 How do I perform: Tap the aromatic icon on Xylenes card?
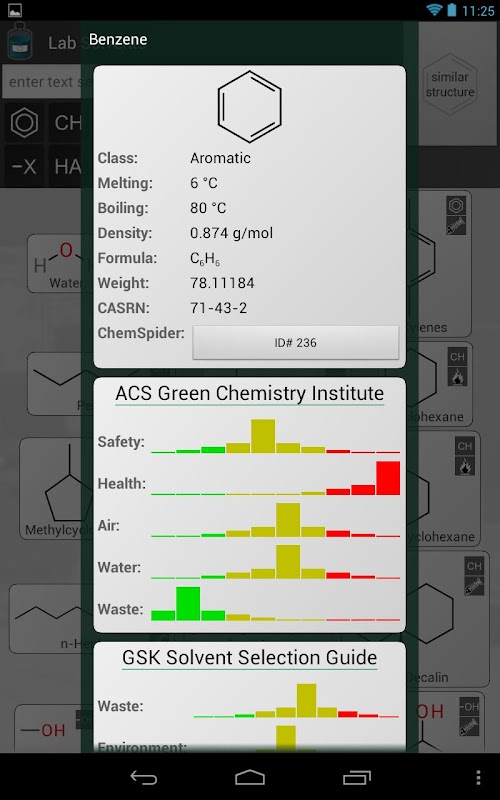click(x=457, y=206)
